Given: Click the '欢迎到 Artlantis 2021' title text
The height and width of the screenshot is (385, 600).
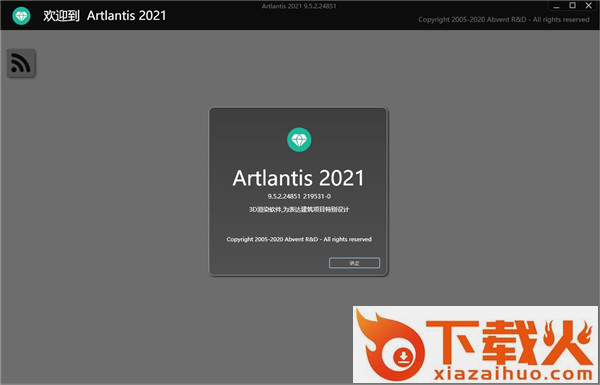Looking at the screenshot, I should [104, 16].
